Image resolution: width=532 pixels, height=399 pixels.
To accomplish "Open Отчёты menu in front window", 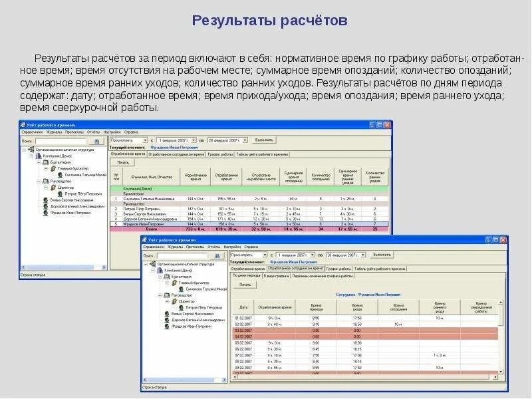I will (x=213, y=247).
